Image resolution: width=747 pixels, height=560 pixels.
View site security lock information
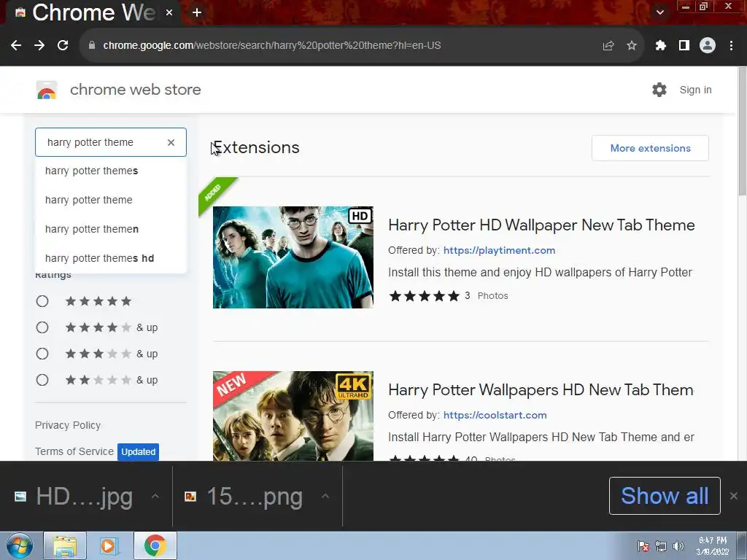point(92,45)
